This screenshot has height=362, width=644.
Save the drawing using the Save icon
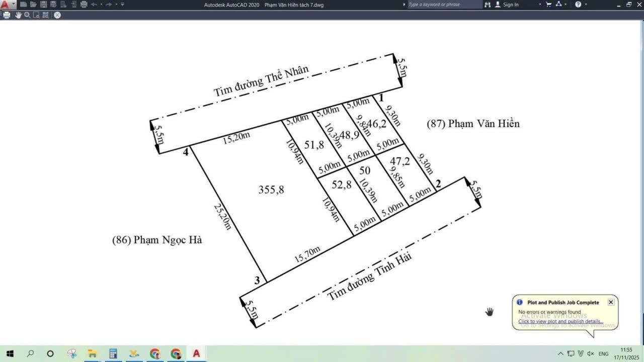pyautogui.click(x=43, y=4)
